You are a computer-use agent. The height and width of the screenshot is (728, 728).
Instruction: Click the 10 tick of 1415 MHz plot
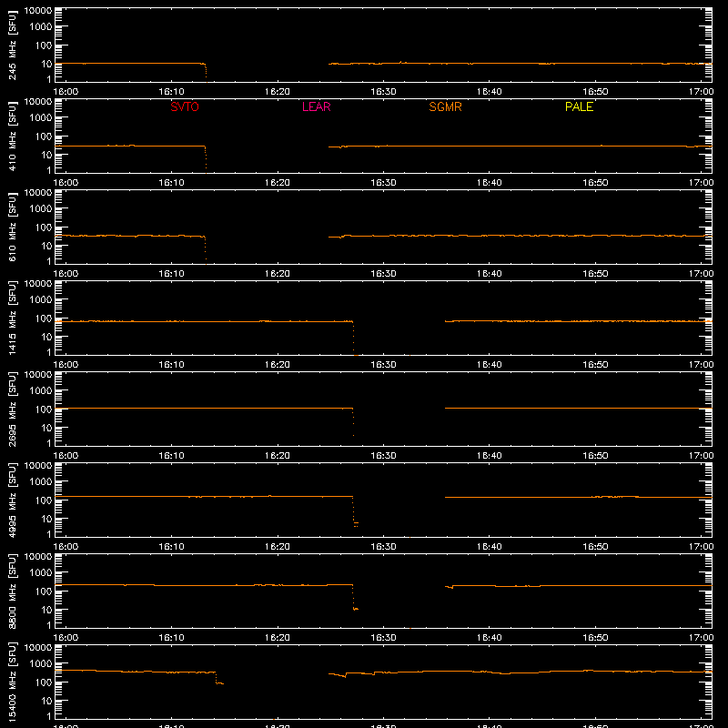click(x=46, y=337)
